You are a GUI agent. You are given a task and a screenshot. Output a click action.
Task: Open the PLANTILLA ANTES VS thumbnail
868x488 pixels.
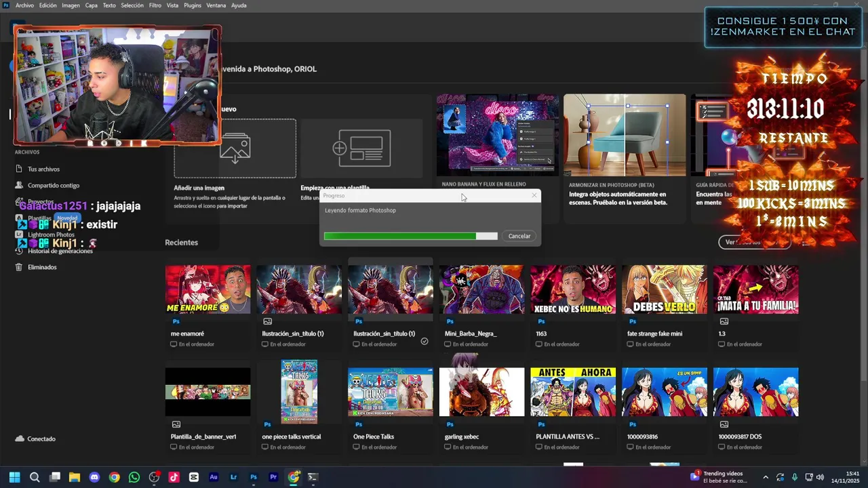click(573, 392)
